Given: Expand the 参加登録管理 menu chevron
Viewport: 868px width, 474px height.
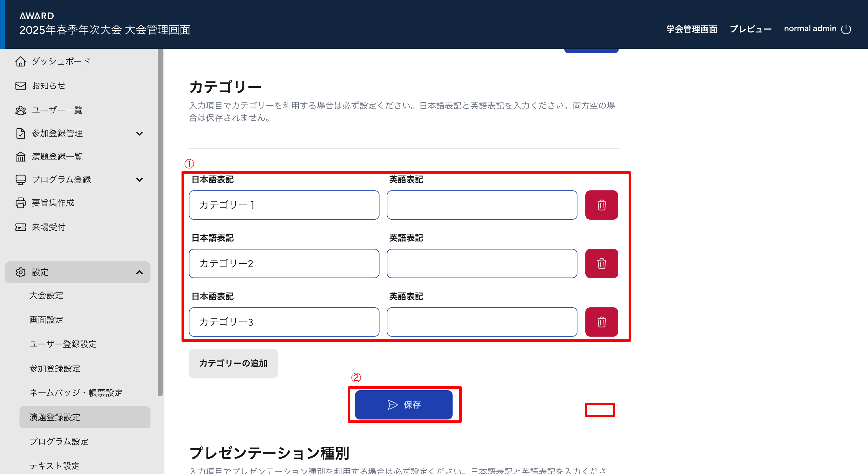Looking at the screenshot, I should (139, 133).
